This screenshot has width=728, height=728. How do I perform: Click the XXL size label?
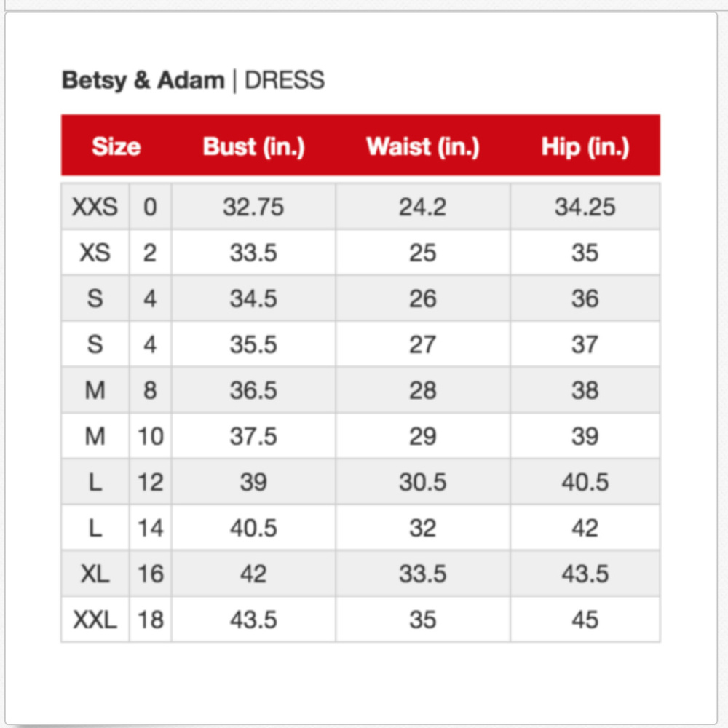point(95,620)
